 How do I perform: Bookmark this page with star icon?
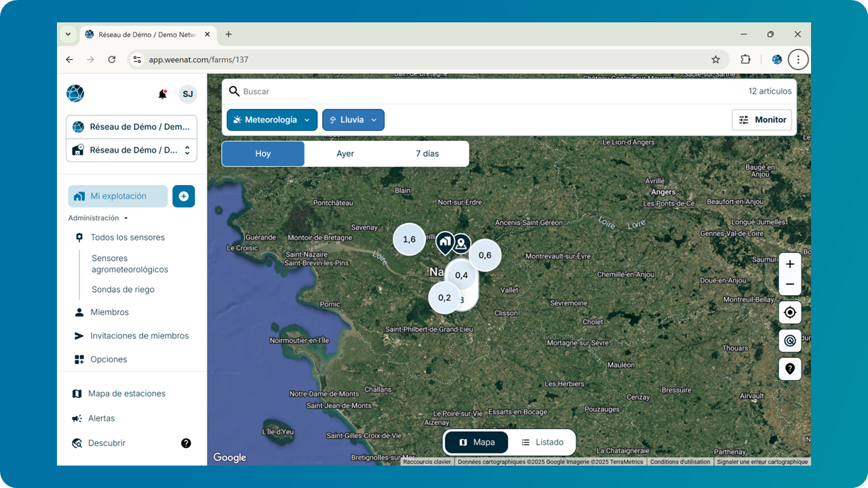coord(715,60)
